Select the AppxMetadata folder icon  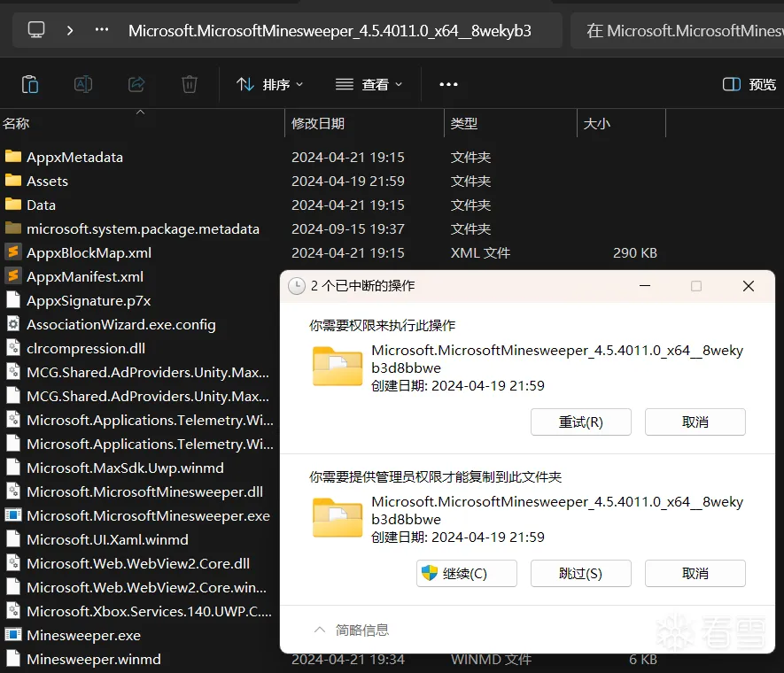pyautogui.click(x=13, y=157)
